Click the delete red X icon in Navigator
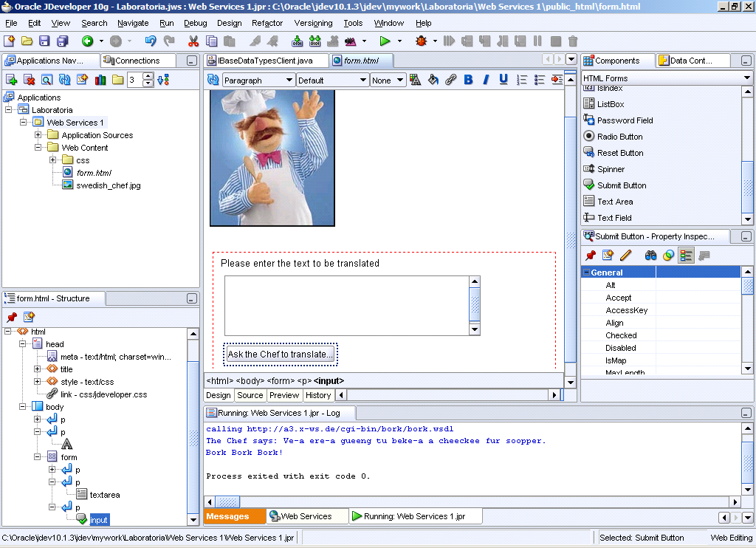The image size is (756, 548). coord(29,80)
